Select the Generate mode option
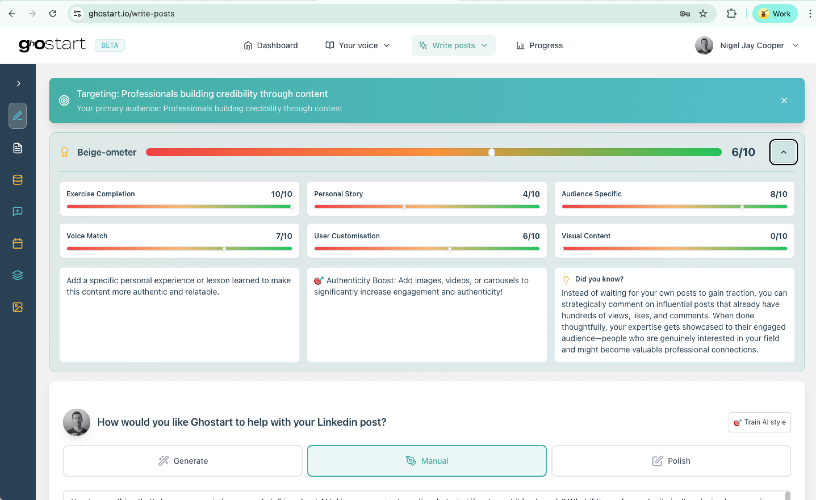The height and width of the screenshot is (500, 816). (183, 461)
